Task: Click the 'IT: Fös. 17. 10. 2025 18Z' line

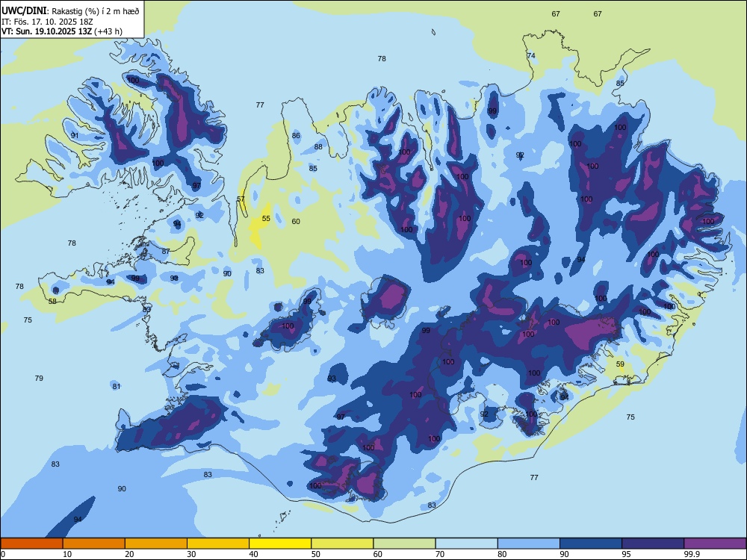Action: 47,22
